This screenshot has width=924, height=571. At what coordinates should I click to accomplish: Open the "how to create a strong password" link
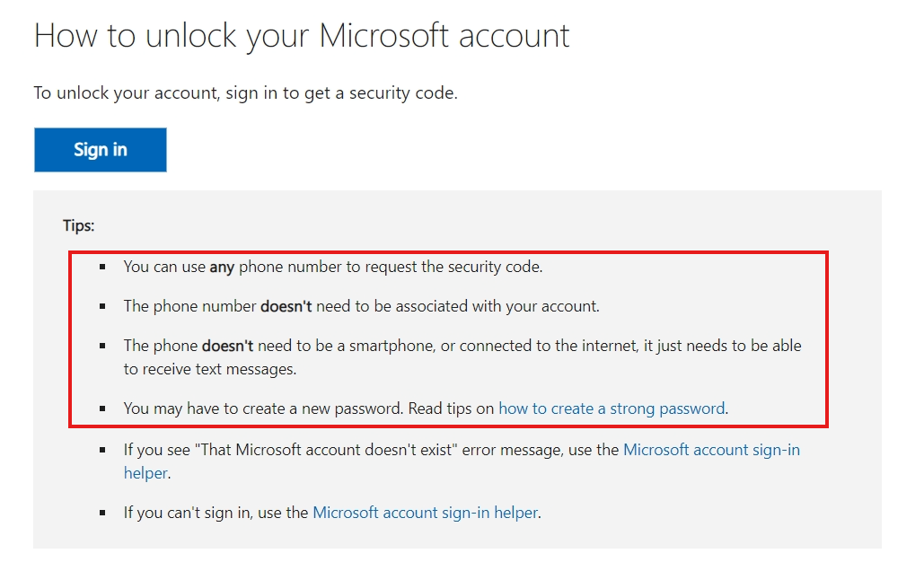[x=612, y=408]
